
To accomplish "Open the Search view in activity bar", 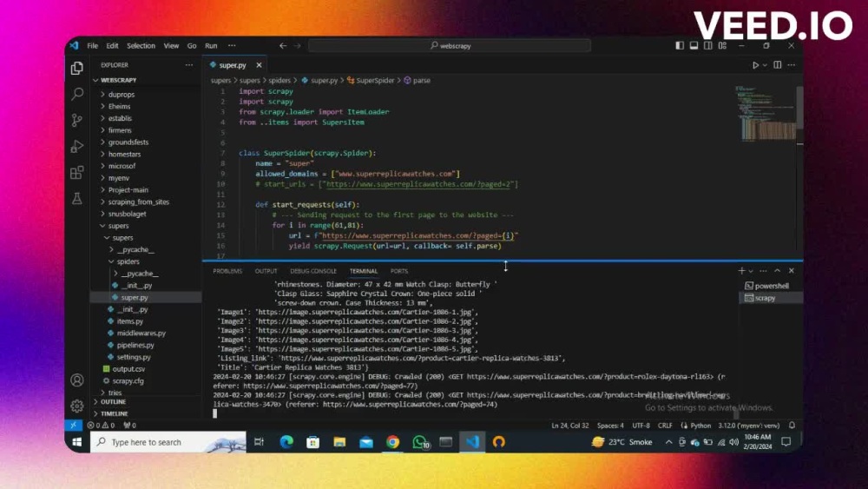I will [77, 94].
